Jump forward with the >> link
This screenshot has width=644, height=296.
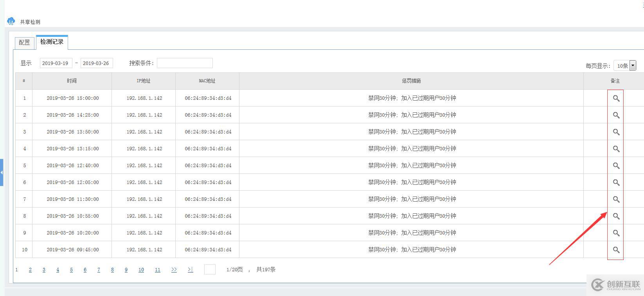[x=174, y=270]
